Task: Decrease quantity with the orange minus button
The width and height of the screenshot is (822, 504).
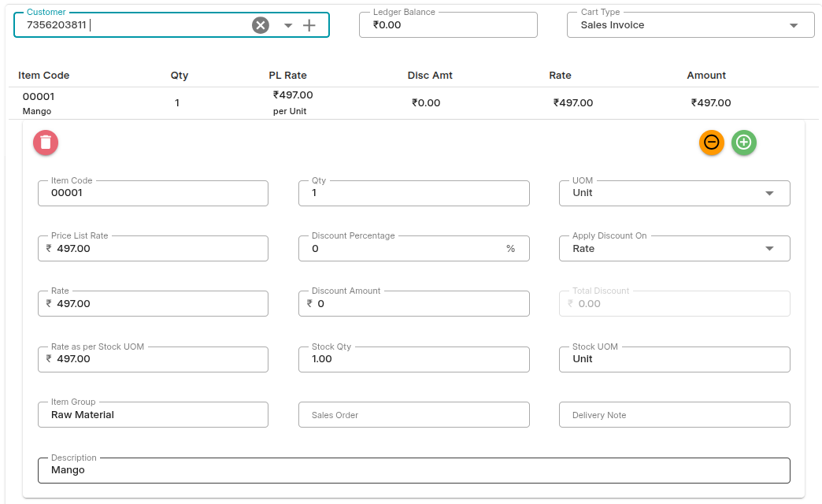Action: [x=712, y=142]
